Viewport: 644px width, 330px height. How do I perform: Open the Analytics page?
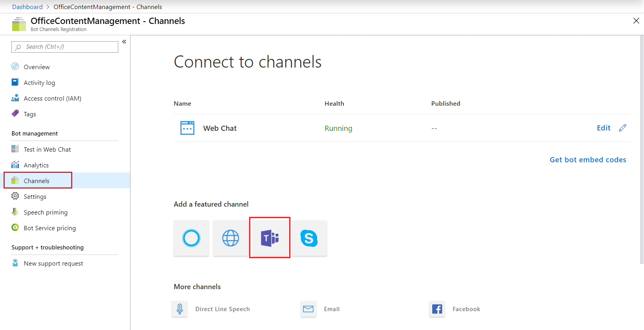(x=36, y=165)
